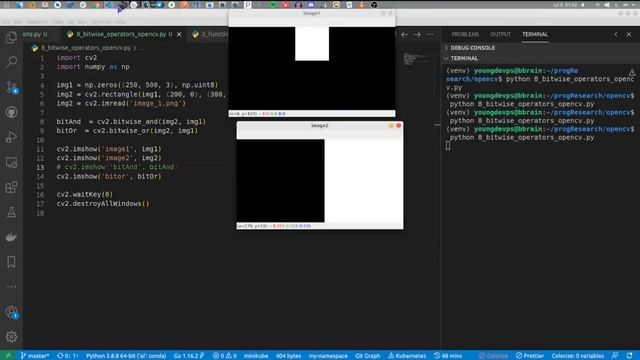Click the 8_bitwise_operators_opencv.py breadcrumb
Image resolution: width=640 pixels, height=360 pixels.
point(86,48)
